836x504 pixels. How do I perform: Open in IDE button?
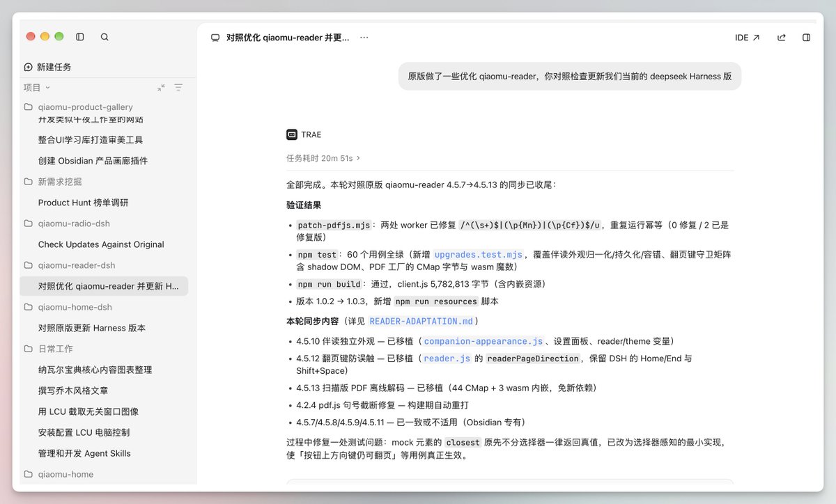coord(747,38)
